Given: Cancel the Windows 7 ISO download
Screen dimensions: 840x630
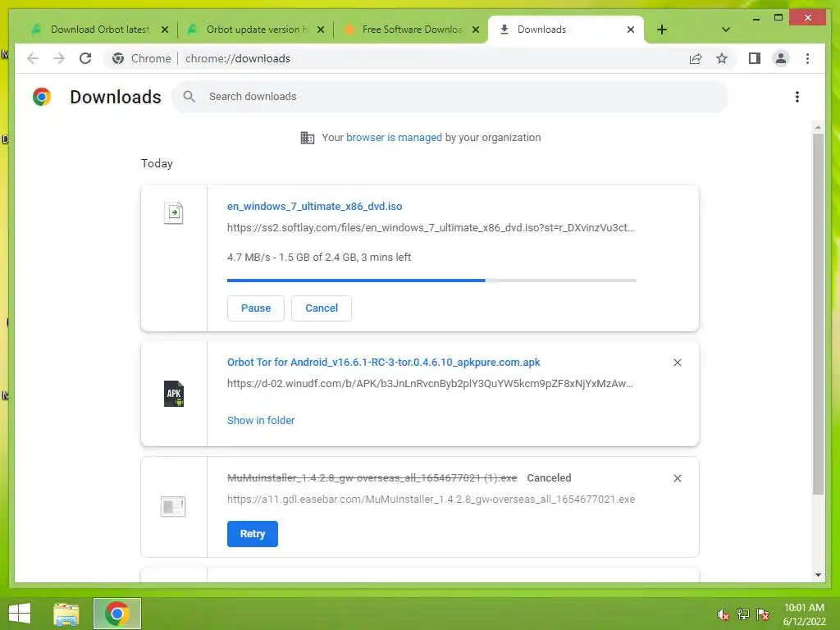Looking at the screenshot, I should [322, 308].
